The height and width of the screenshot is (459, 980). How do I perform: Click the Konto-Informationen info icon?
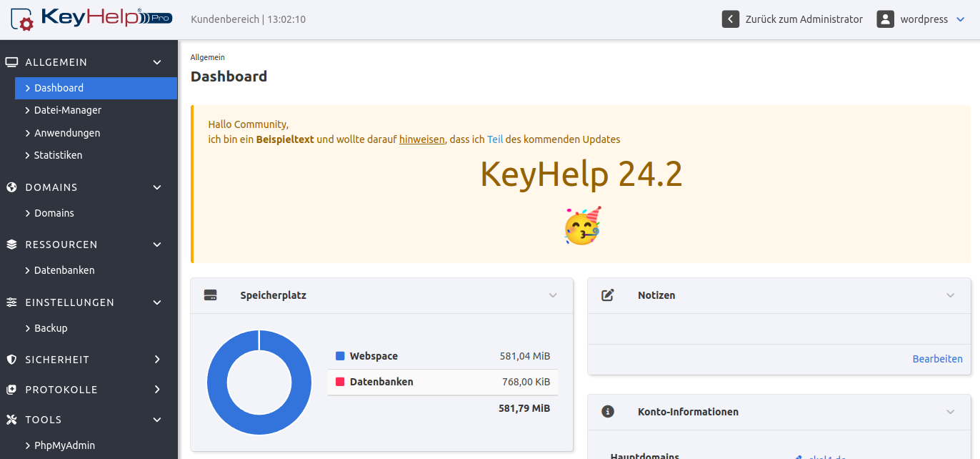(608, 412)
